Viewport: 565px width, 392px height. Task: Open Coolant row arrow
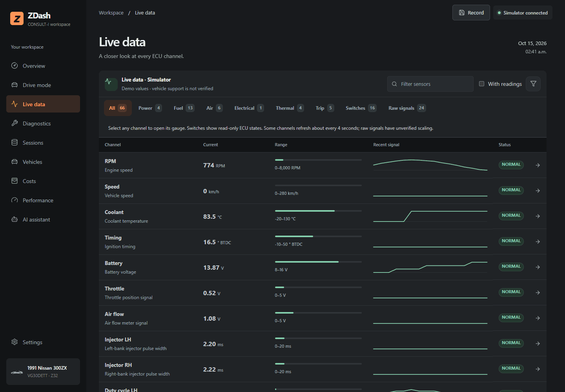pyautogui.click(x=538, y=216)
